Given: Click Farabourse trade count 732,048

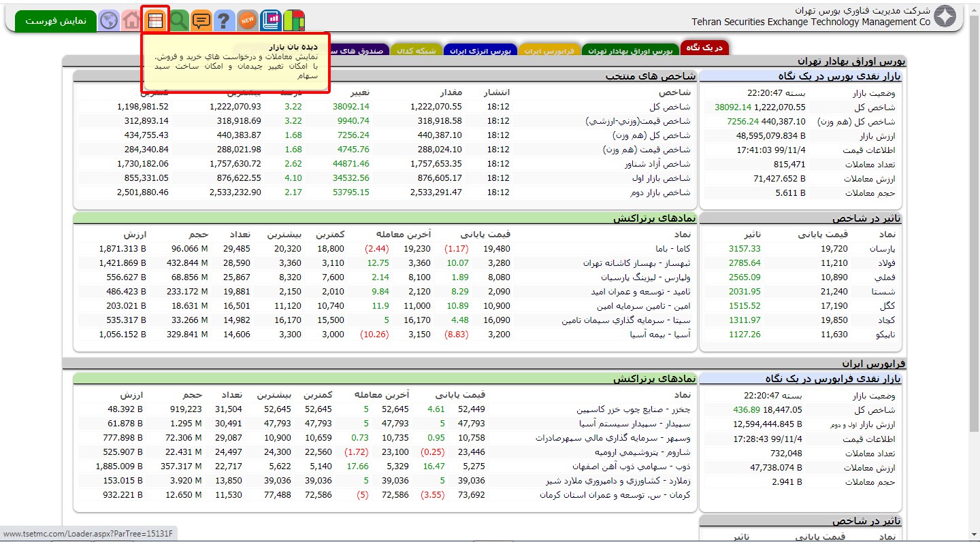Looking at the screenshot, I should click(785, 453).
